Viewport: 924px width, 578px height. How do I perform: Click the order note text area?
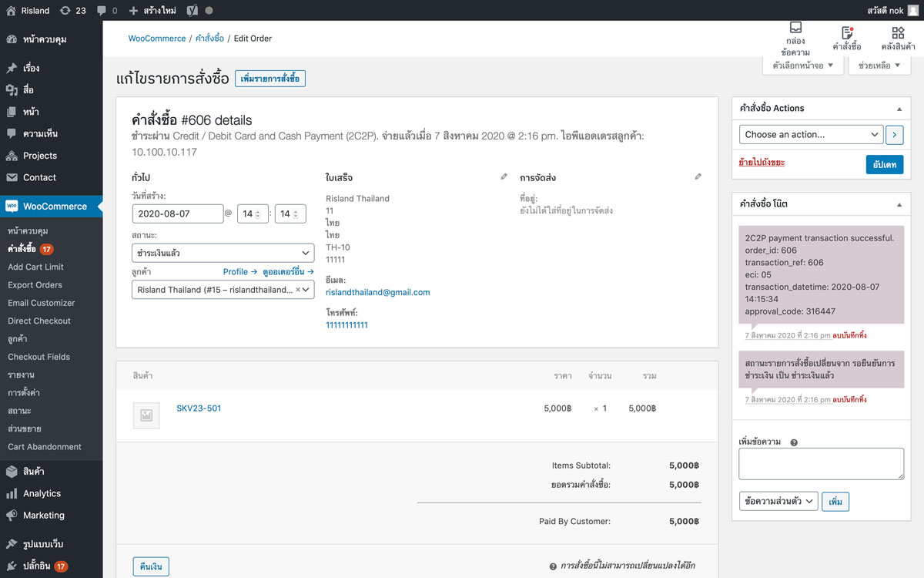click(821, 464)
